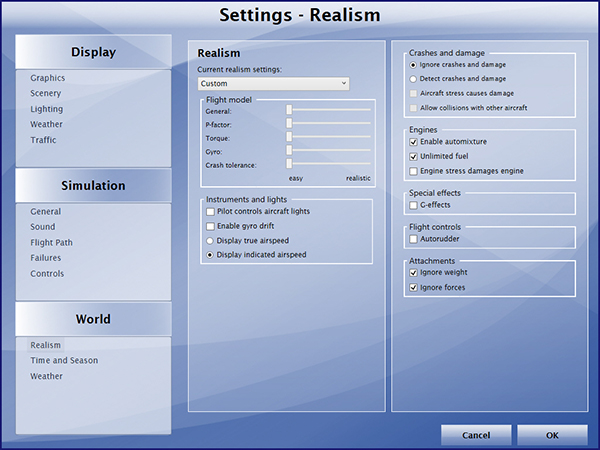Image resolution: width=600 pixels, height=450 pixels.
Task: Open the Current realism settings dropdown
Action: coord(273,83)
